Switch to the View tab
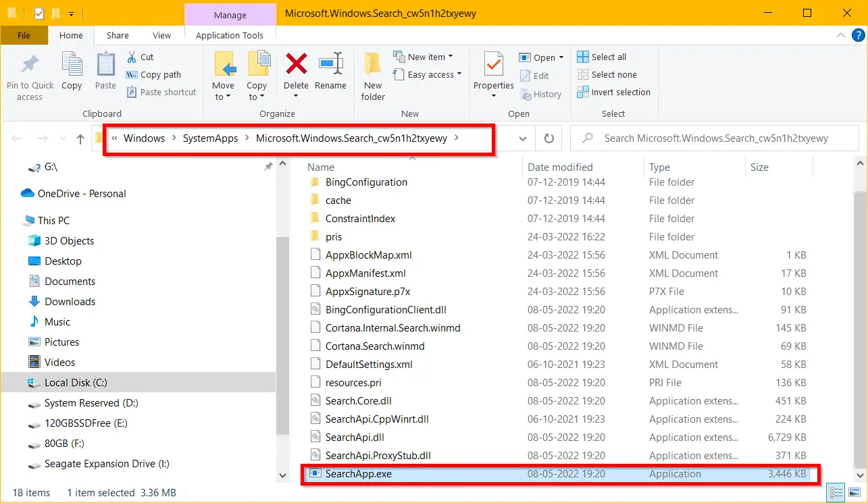The height and width of the screenshot is (503, 868). point(162,36)
